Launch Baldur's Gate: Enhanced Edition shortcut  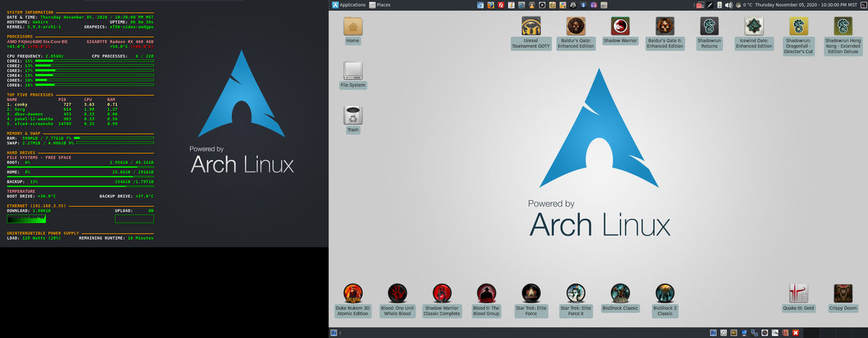coord(576,33)
